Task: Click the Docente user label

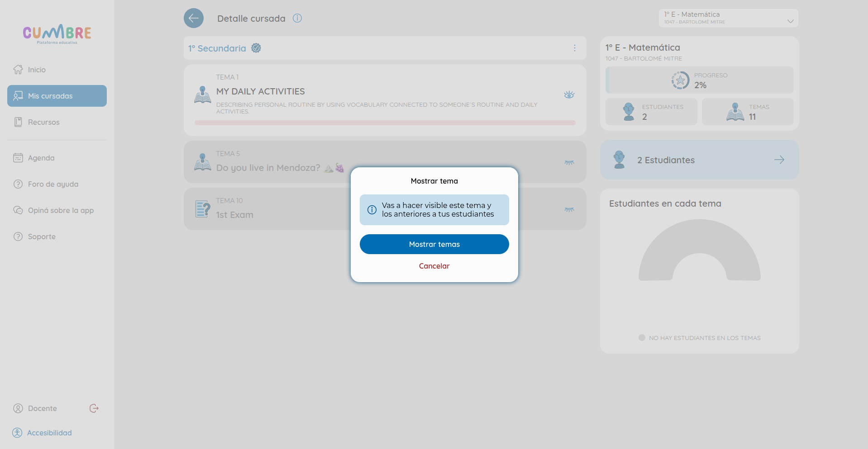Action: coord(43,408)
